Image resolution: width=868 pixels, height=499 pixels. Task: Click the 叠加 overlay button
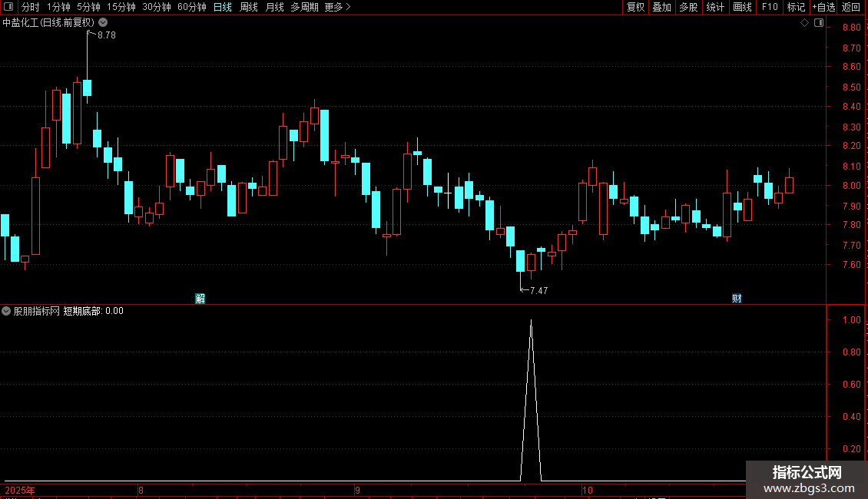[x=661, y=7]
